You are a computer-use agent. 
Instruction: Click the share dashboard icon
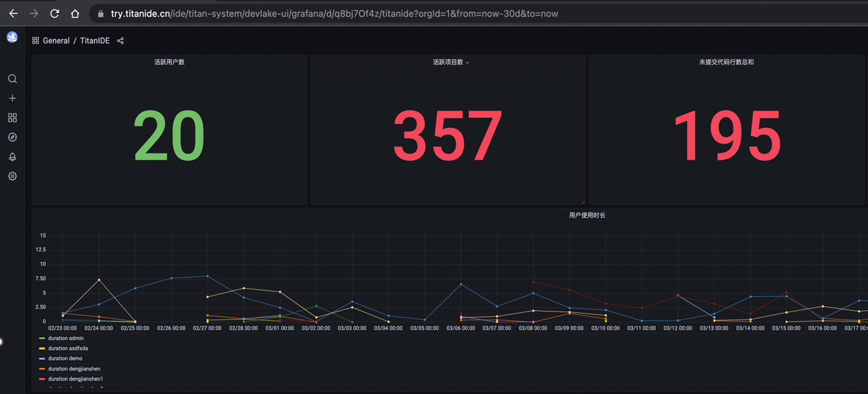(x=120, y=41)
